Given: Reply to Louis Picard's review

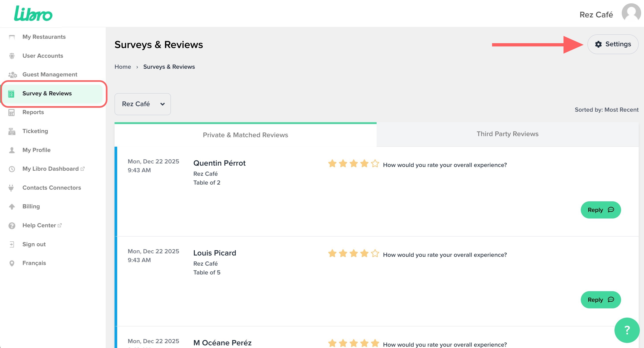Looking at the screenshot, I should coord(600,300).
